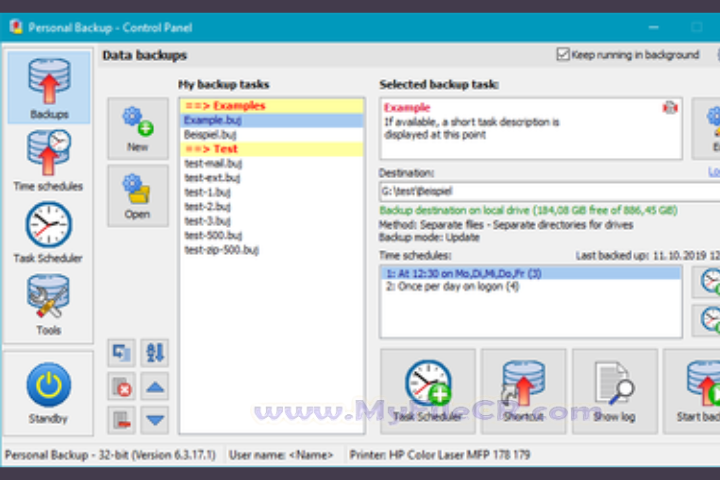Click the Start backup button
The image size is (720, 480).
pyautogui.click(x=692, y=391)
